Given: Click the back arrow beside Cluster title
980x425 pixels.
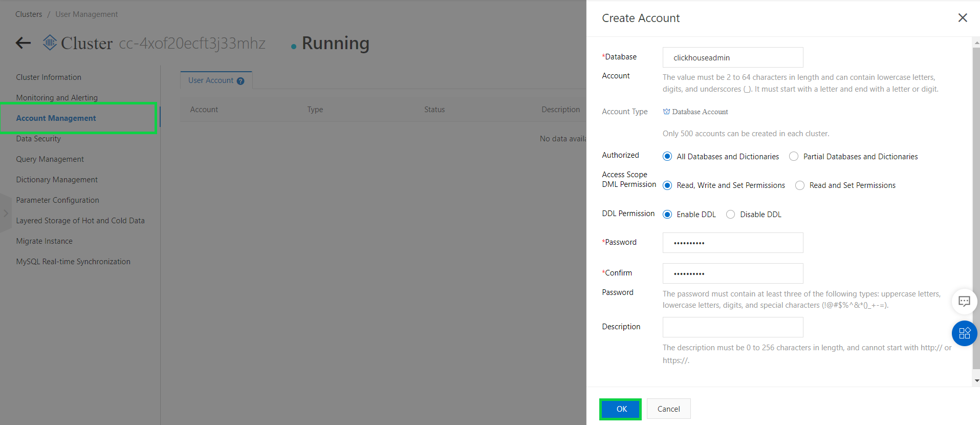Looking at the screenshot, I should click(23, 43).
